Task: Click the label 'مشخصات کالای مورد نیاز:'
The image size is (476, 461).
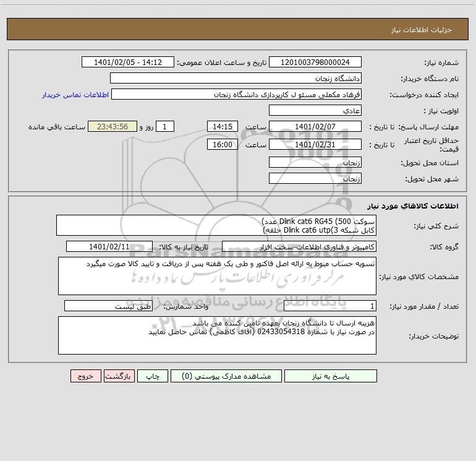Action: tap(419, 277)
